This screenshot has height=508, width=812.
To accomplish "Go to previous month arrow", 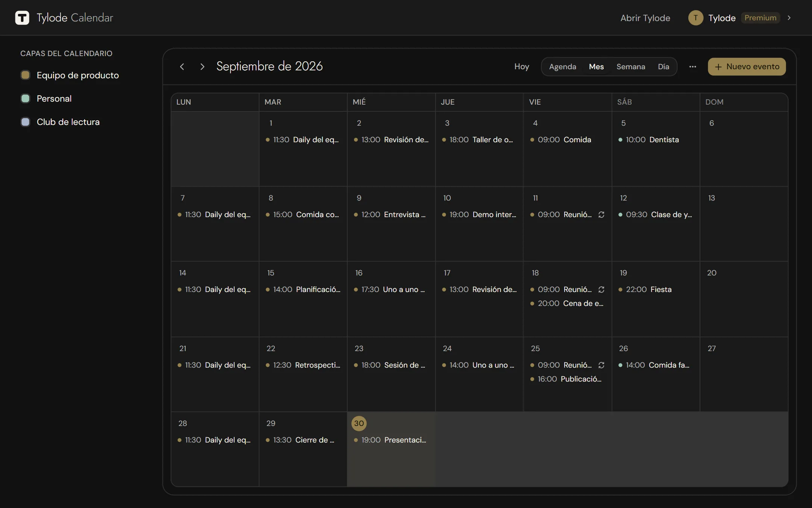I will click(182, 67).
